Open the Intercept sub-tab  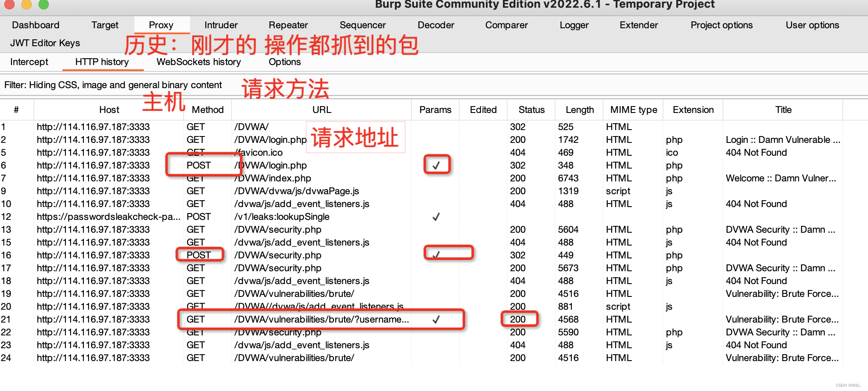(x=29, y=62)
